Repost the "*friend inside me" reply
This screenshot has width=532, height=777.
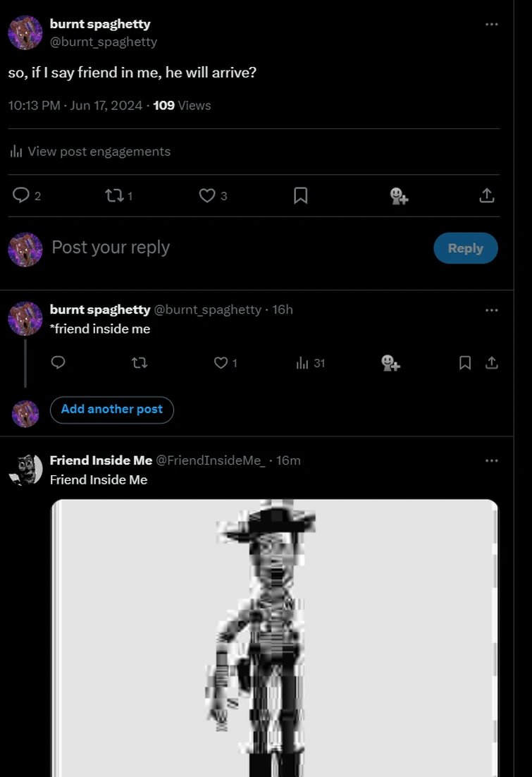140,362
